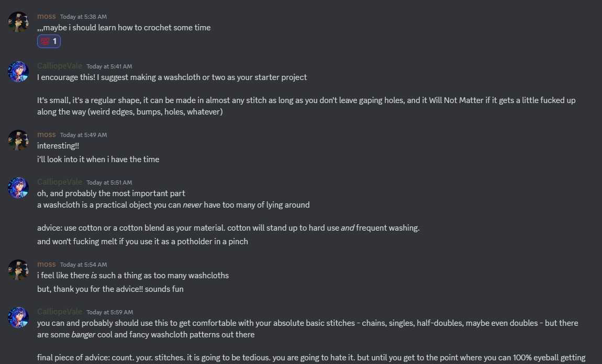Click moss's avatar beside the 5:38 AM message

[18, 22]
